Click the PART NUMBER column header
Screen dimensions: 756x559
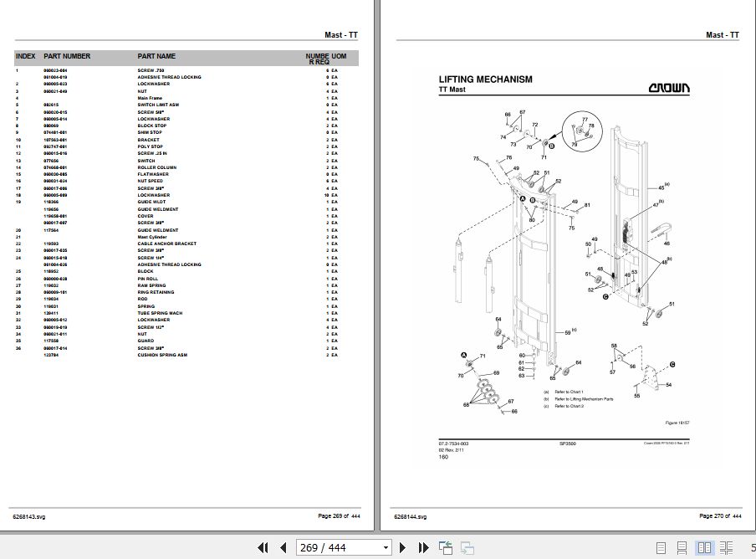click(x=67, y=57)
